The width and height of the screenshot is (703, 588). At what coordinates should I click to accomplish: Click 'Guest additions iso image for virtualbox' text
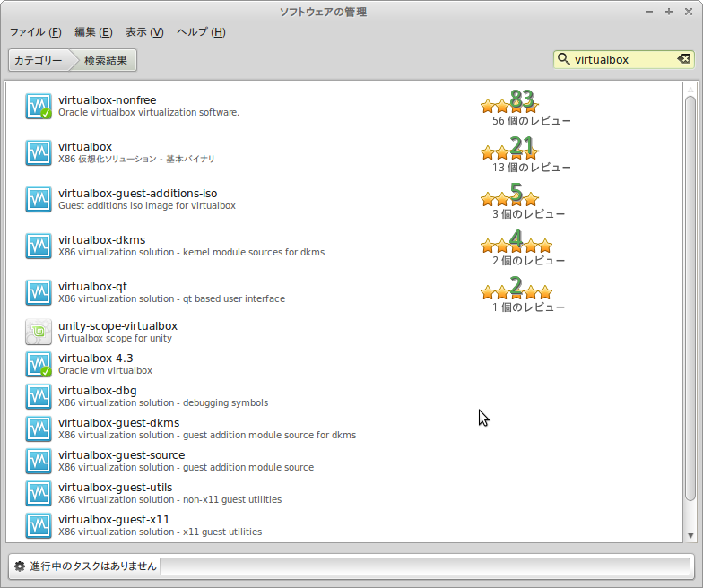[x=147, y=206]
